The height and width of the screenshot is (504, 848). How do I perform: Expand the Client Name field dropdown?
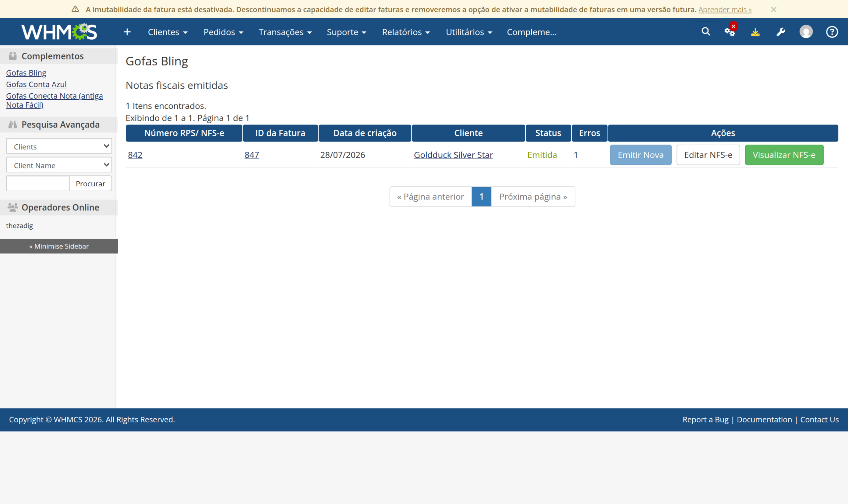pos(59,165)
